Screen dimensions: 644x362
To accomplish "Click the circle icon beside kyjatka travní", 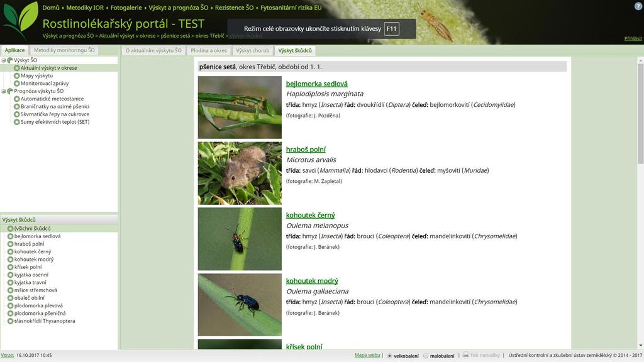I will point(10,282).
